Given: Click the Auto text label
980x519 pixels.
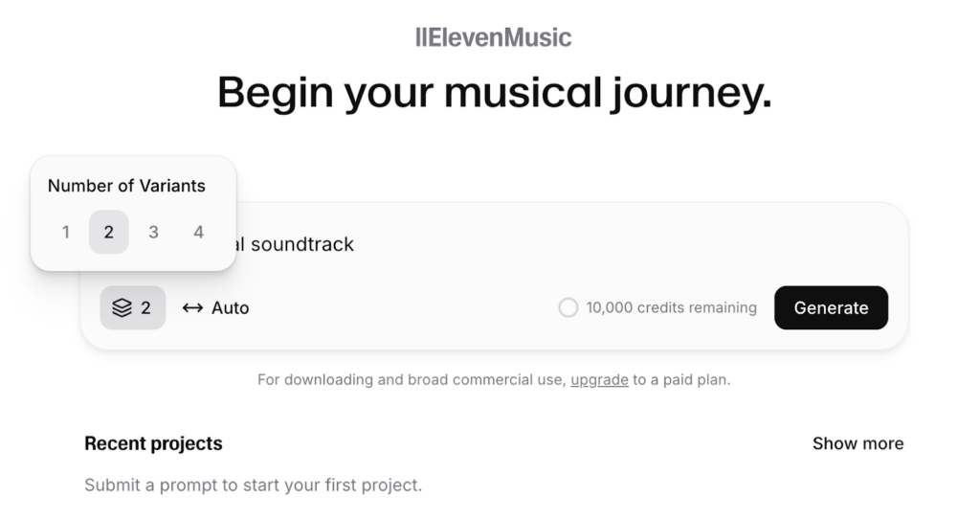Looking at the screenshot, I should [230, 307].
